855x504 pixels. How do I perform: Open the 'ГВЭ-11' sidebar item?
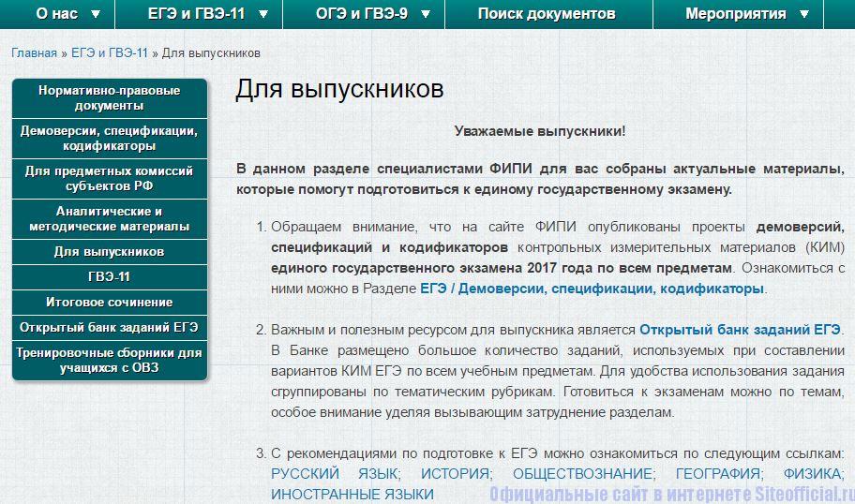[109, 277]
